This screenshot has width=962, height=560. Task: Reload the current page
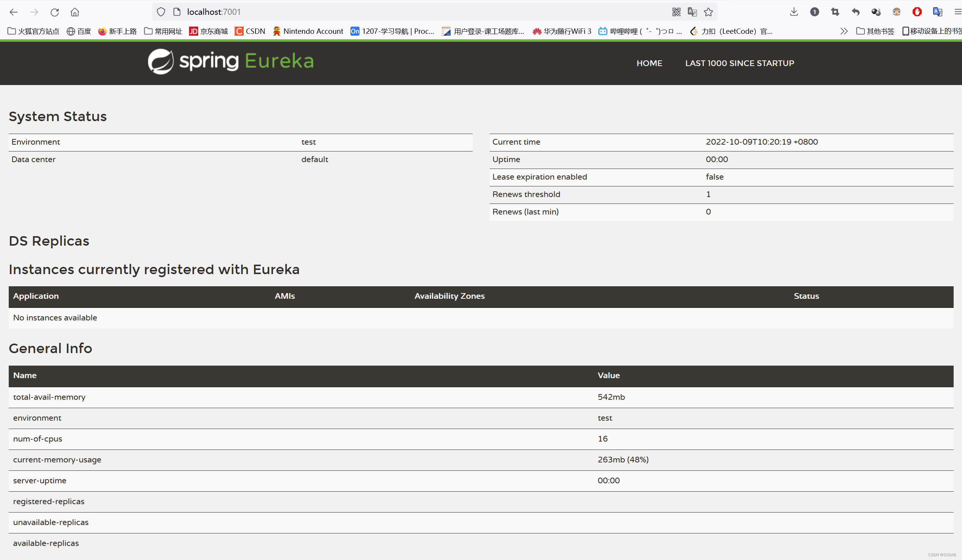click(55, 12)
